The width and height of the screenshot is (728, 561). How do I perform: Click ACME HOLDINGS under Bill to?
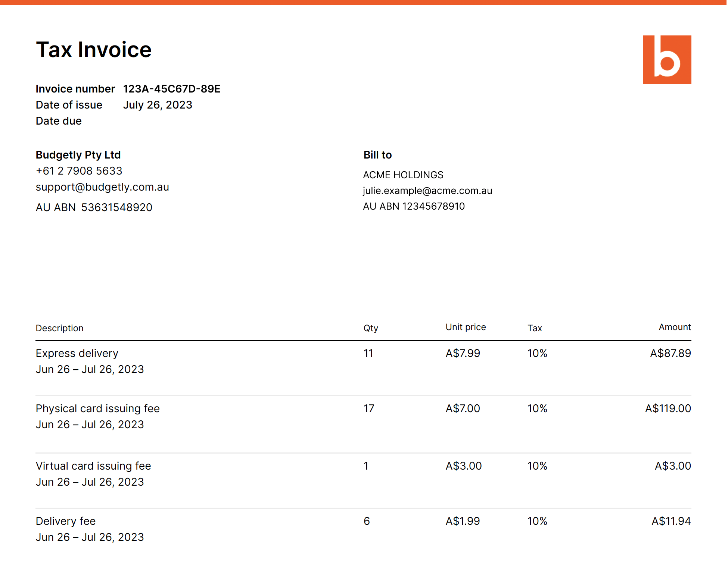(403, 174)
